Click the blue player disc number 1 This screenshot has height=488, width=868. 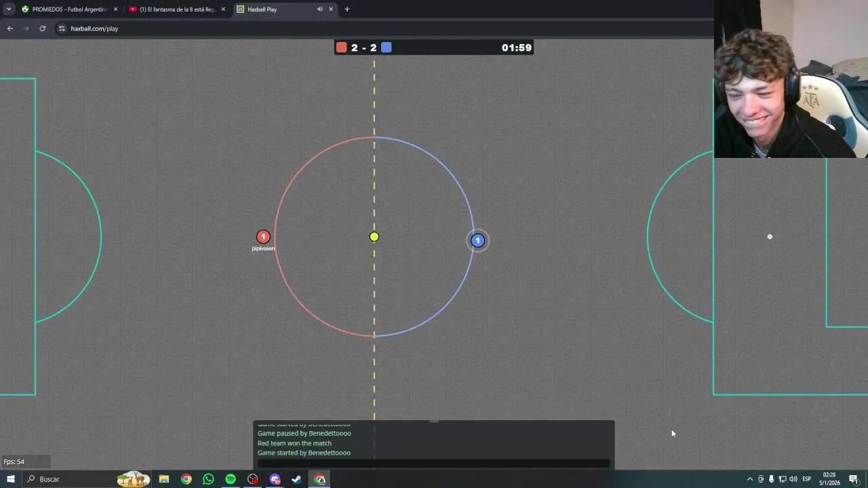477,241
